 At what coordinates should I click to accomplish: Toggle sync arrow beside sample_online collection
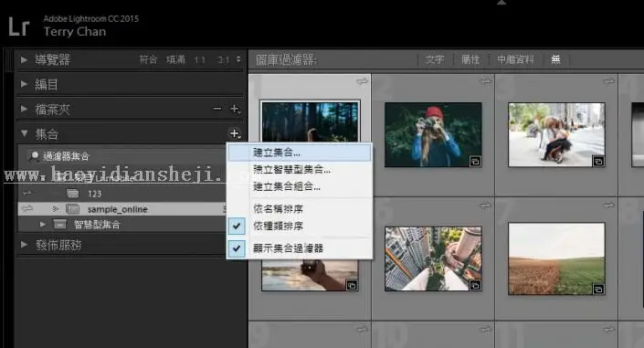(x=27, y=209)
